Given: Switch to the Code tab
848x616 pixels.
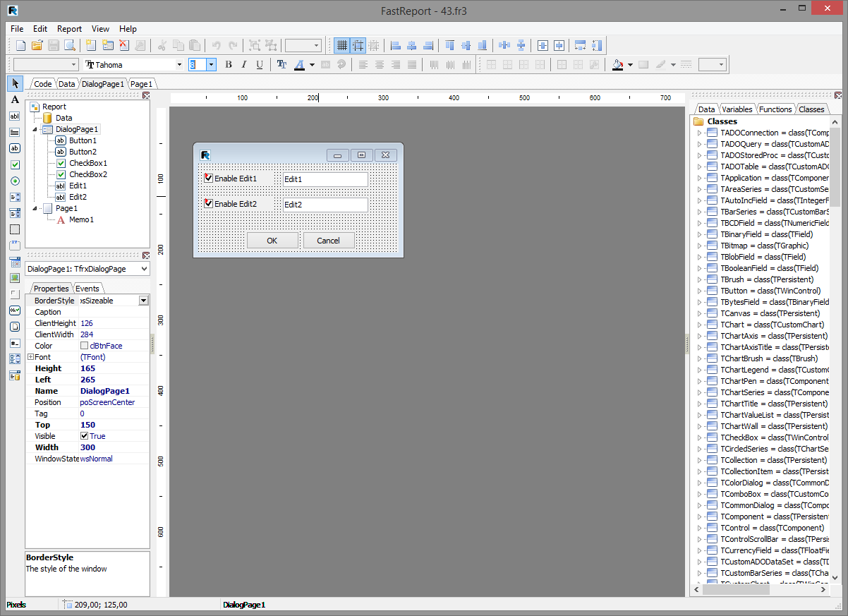Looking at the screenshot, I should point(42,84).
